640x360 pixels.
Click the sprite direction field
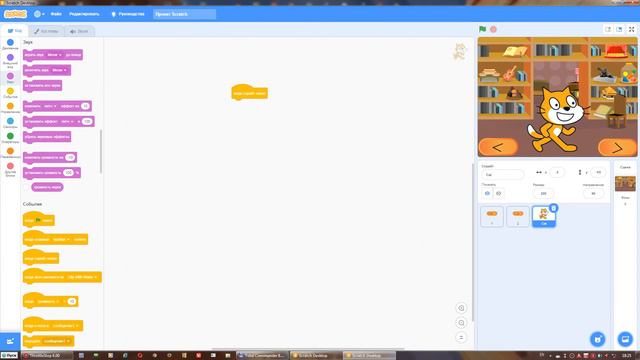pos(593,193)
